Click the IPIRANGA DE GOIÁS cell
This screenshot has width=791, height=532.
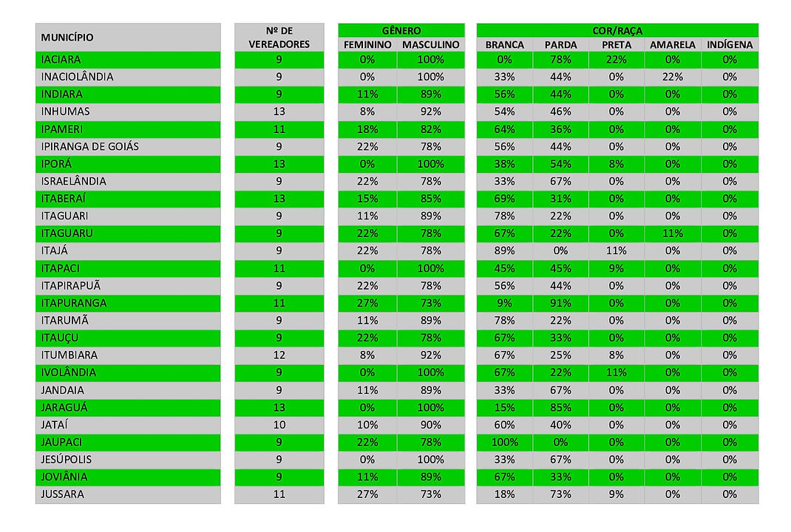[128, 147]
